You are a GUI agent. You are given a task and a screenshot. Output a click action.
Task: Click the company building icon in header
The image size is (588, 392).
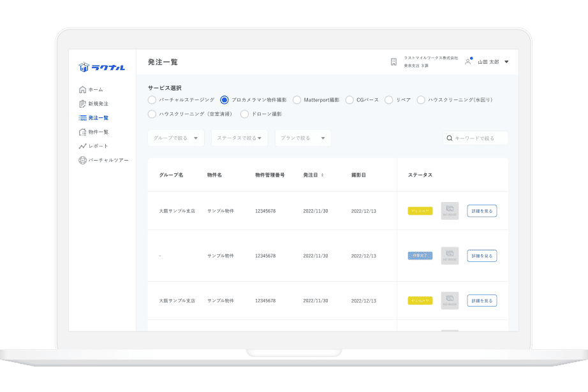(393, 62)
